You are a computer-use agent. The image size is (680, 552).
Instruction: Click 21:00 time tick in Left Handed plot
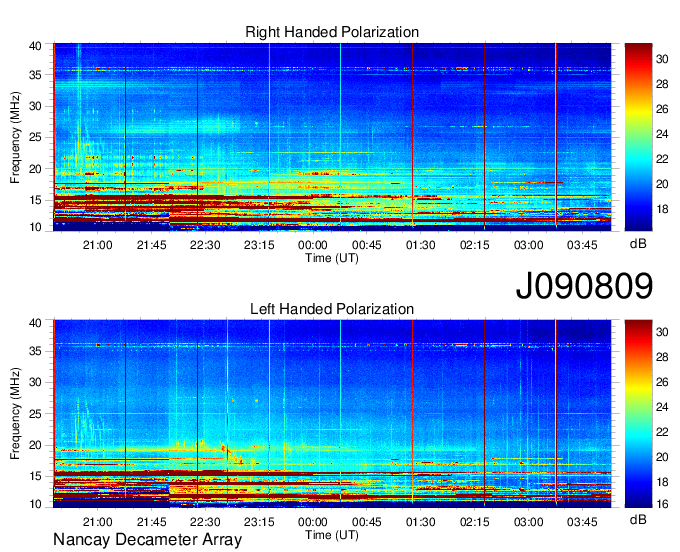click(x=98, y=522)
